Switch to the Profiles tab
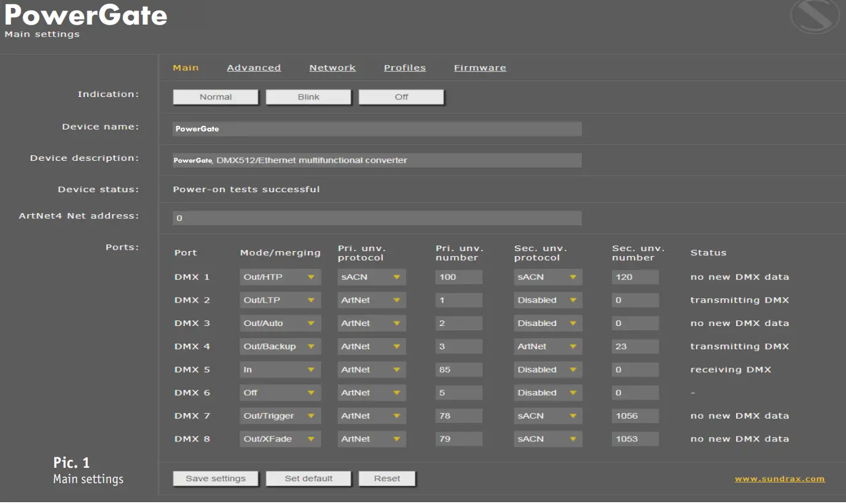The image size is (846, 504). (x=405, y=68)
